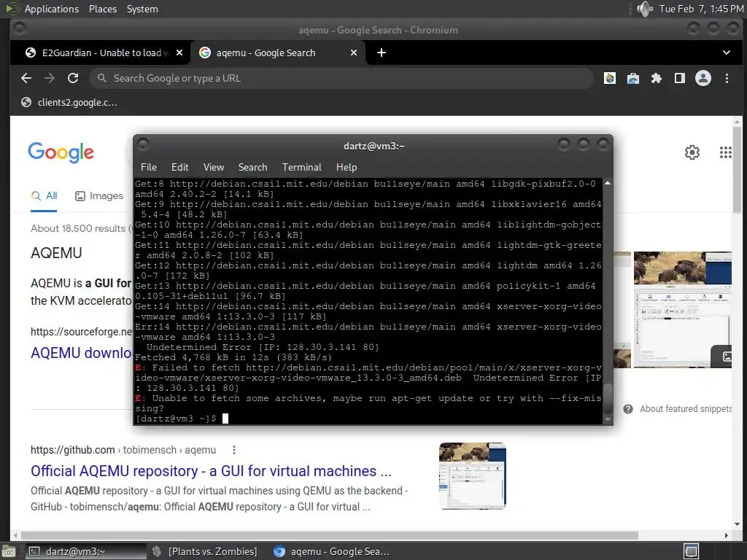Switch to the Plants vs. Zombies taskbar item
This screenshot has width=747, height=560.
pyautogui.click(x=205, y=551)
